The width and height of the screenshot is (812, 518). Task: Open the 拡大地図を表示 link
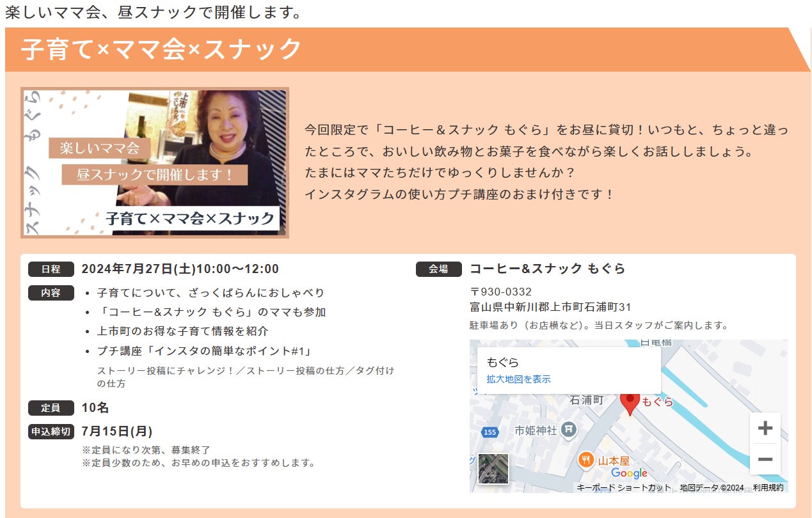(x=518, y=379)
